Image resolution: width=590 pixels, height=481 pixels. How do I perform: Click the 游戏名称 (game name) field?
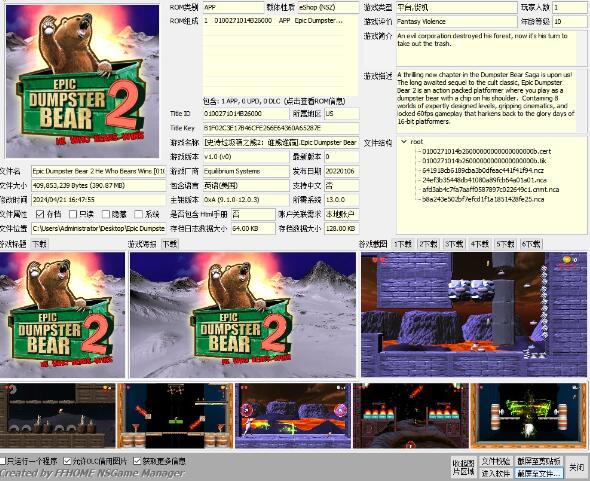(281, 142)
